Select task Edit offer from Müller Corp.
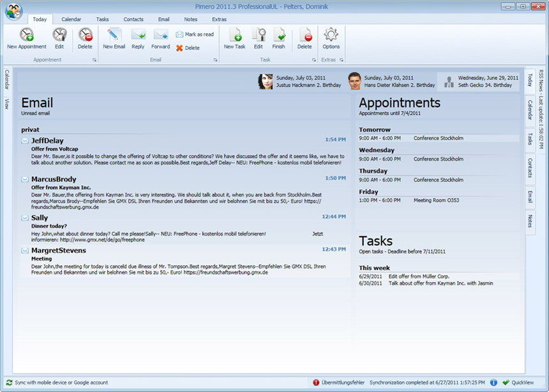Image resolution: width=549 pixels, height=392 pixels. 439,276
